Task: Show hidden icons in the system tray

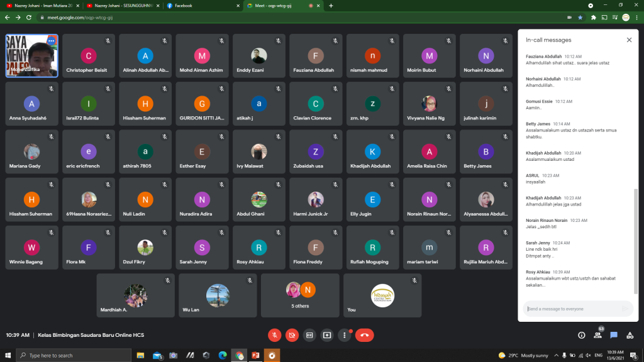Action: click(x=555, y=355)
